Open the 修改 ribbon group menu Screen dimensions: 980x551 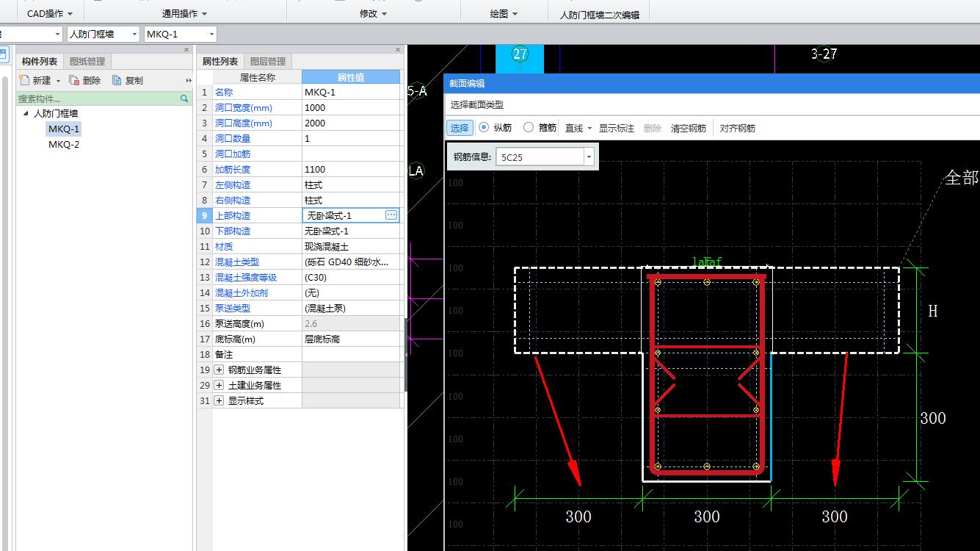373,13
